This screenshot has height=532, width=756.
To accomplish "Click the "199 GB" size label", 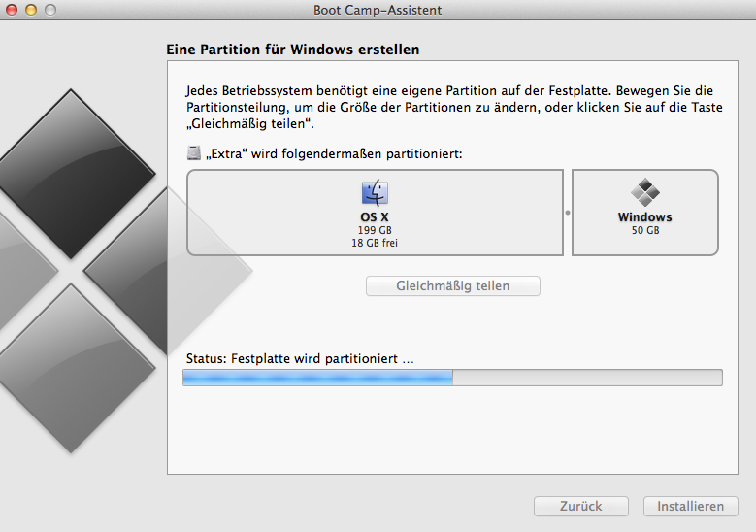I will [375, 230].
